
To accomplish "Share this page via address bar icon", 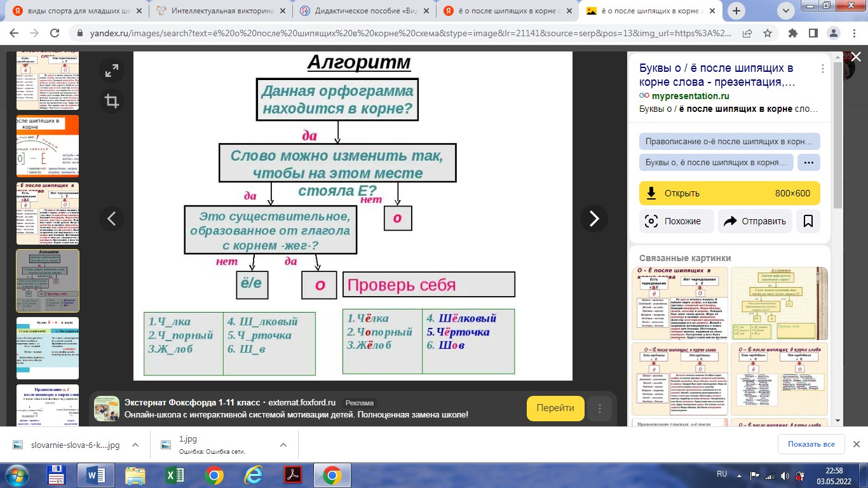I will [747, 33].
